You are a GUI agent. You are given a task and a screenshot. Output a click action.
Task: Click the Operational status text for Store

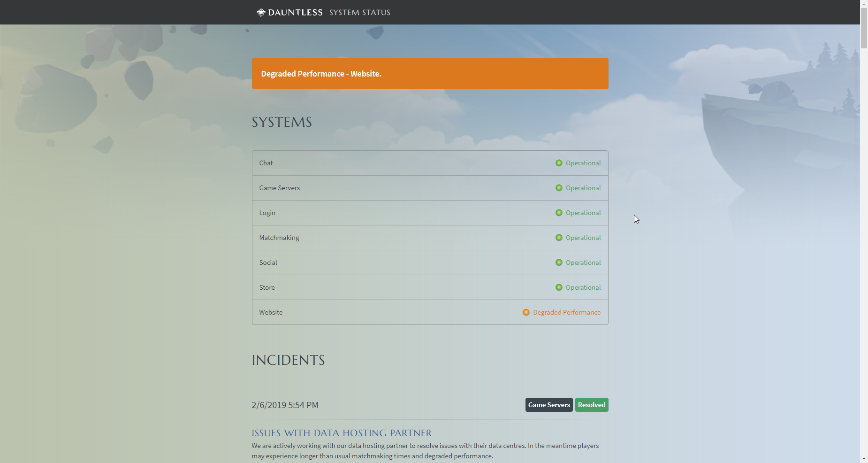point(583,287)
